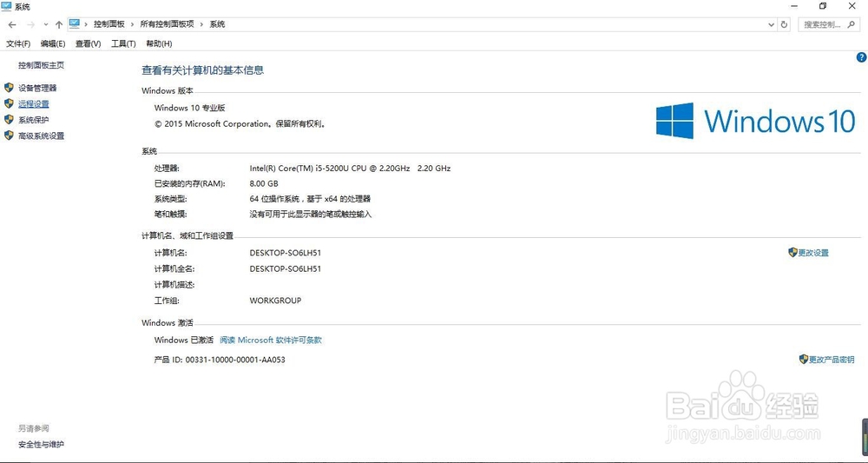Screen dimensions: 868x463
Task: Expand chevron after 所有控制面板项 breadcrumb
Action: pyautogui.click(x=202, y=24)
